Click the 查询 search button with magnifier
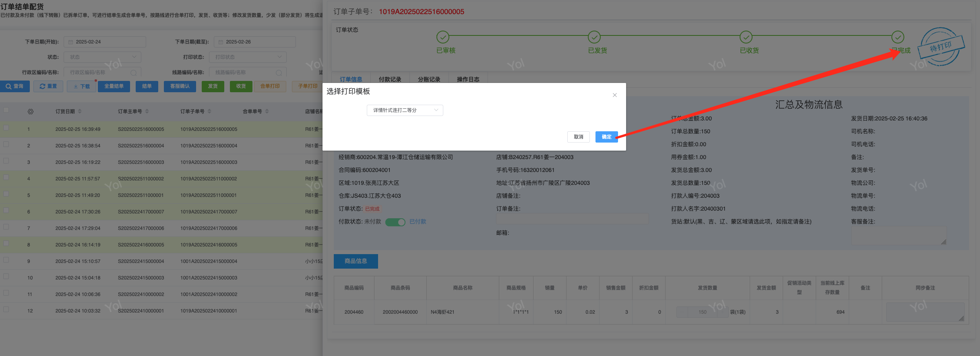 [15, 87]
